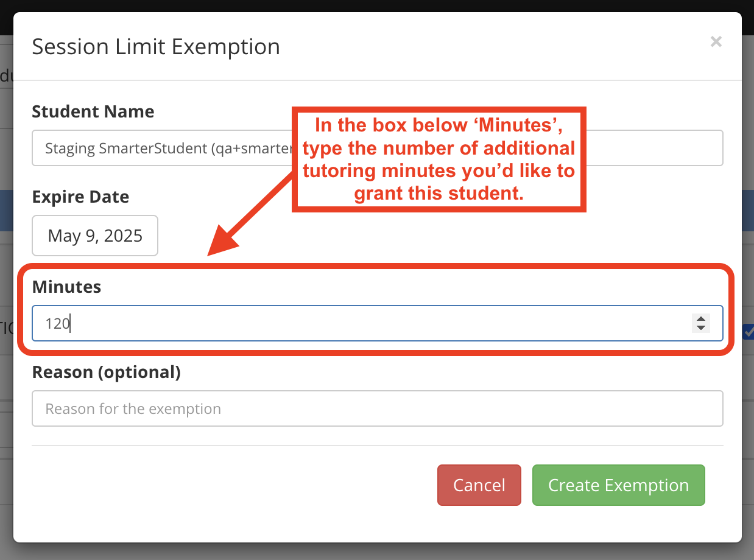The width and height of the screenshot is (754, 560).
Task: Click the Reason for the exemption field
Action: point(377,408)
